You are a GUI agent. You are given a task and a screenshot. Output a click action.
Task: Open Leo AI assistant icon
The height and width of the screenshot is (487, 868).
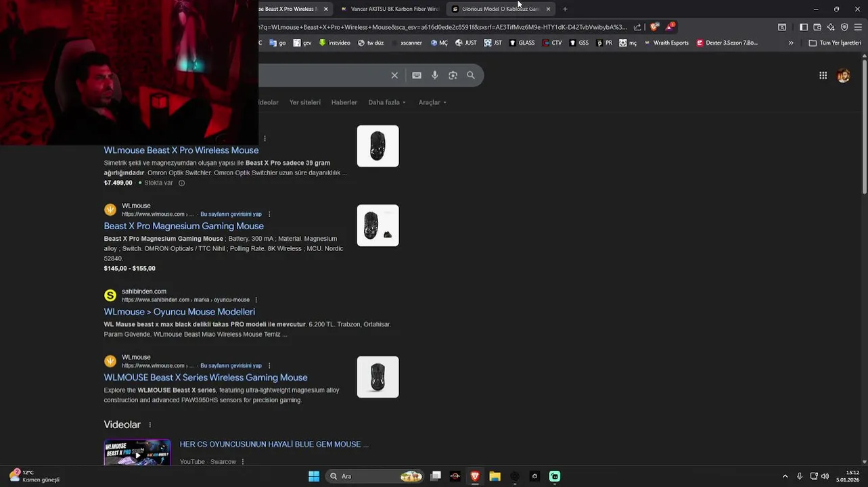pos(831,27)
